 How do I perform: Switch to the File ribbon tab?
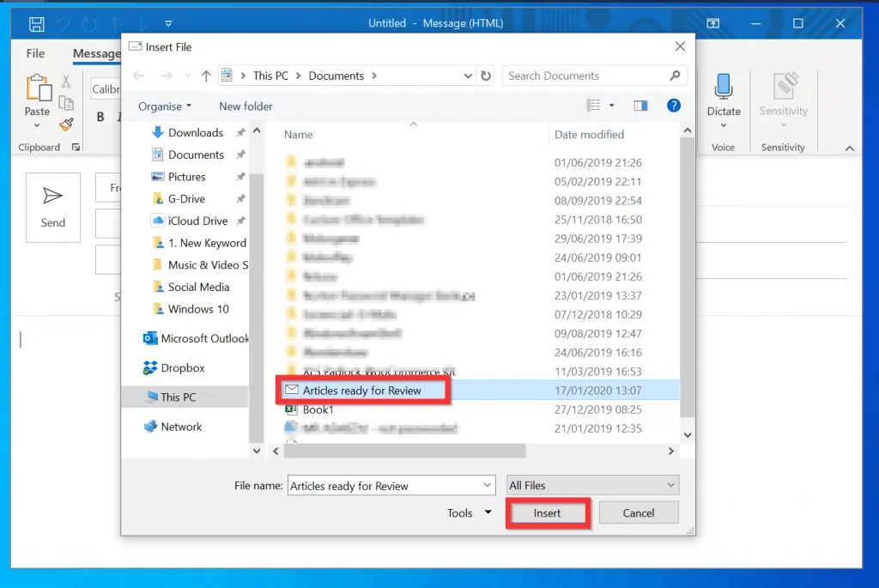click(34, 52)
